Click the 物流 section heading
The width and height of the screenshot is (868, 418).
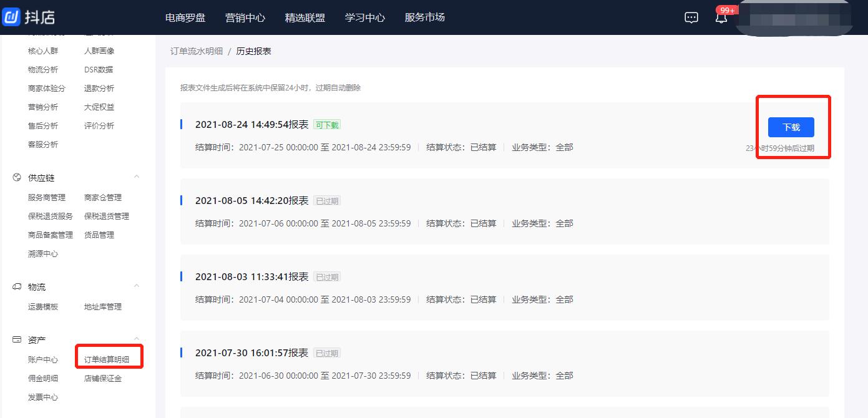pyautogui.click(x=37, y=287)
